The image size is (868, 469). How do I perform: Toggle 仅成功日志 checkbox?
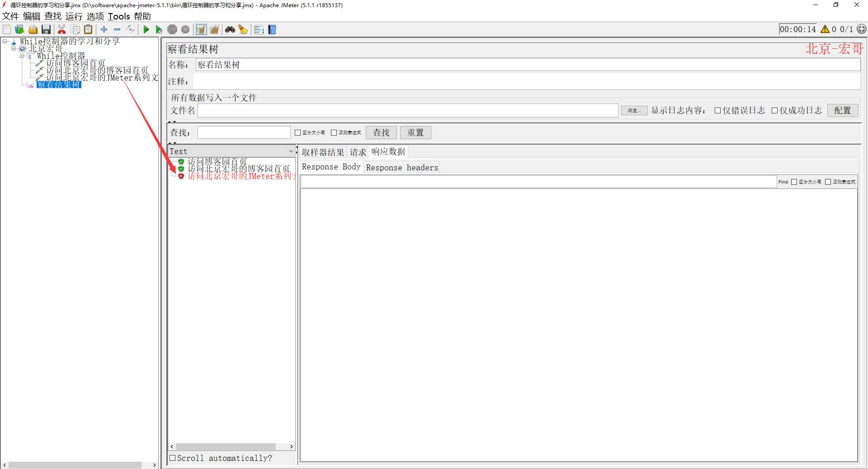pos(774,111)
